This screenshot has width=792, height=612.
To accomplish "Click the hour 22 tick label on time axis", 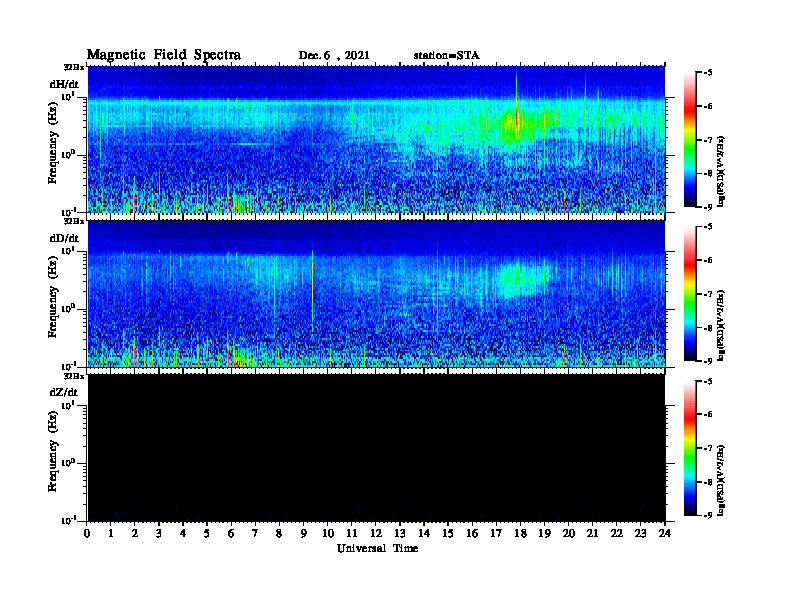I will coord(617,533).
